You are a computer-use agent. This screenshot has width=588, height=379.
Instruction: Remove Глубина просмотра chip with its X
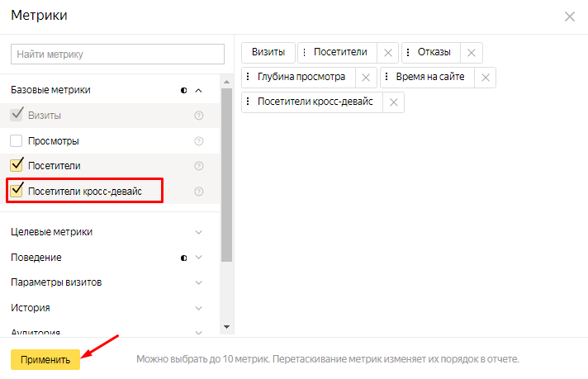click(x=366, y=78)
